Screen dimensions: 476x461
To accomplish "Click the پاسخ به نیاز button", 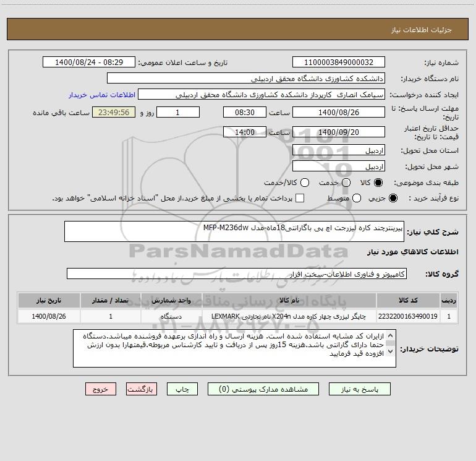I will click(x=359, y=389).
